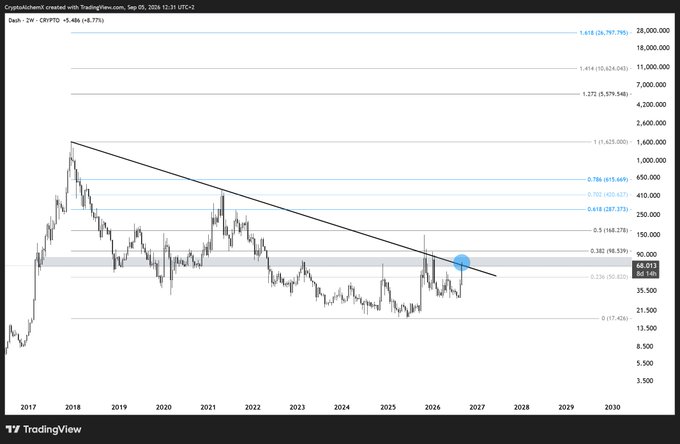Select the descending black trendline

[284, 209]
